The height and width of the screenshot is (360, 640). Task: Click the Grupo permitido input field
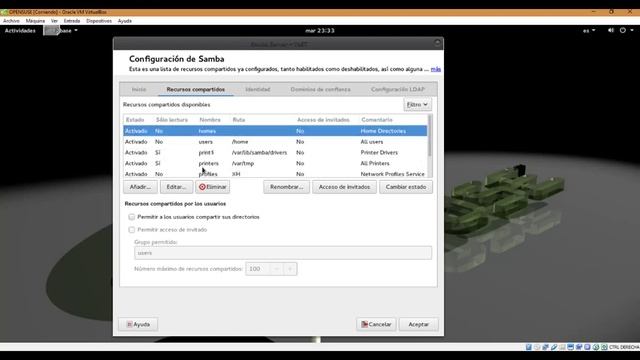pos(283,253)
